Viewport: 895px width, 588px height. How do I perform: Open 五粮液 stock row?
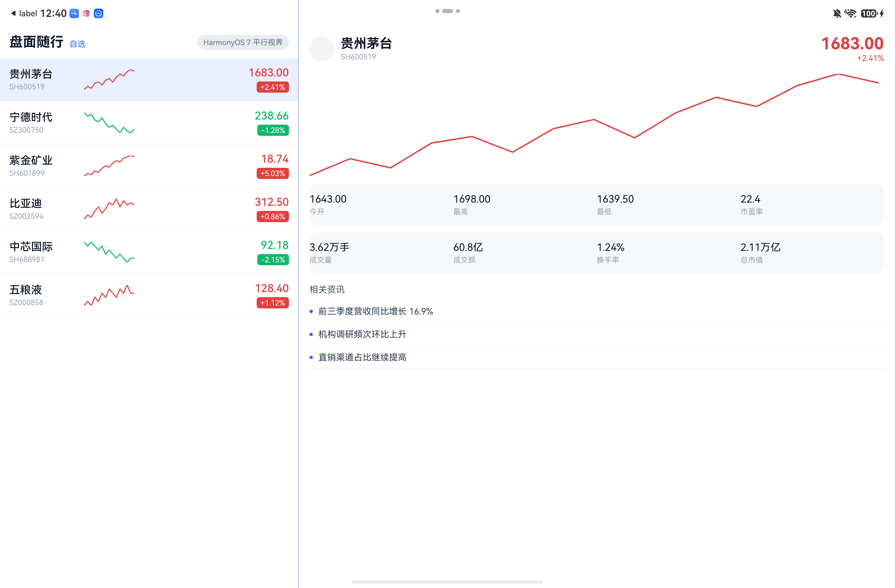point(149,296)
